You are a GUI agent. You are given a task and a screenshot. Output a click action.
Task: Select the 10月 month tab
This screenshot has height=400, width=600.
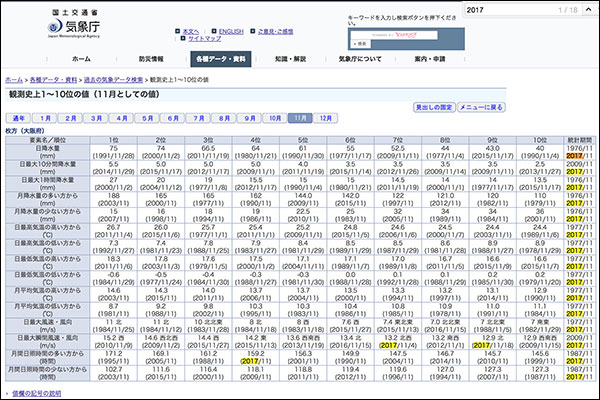[276, 118]
